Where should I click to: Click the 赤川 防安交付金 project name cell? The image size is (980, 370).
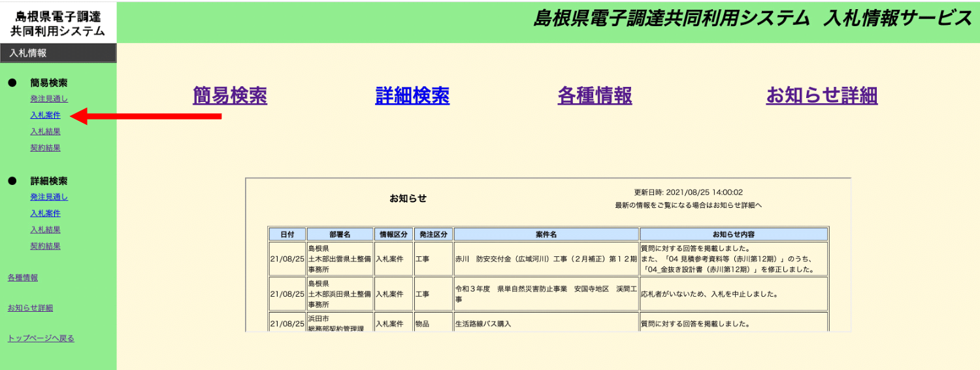546,259
